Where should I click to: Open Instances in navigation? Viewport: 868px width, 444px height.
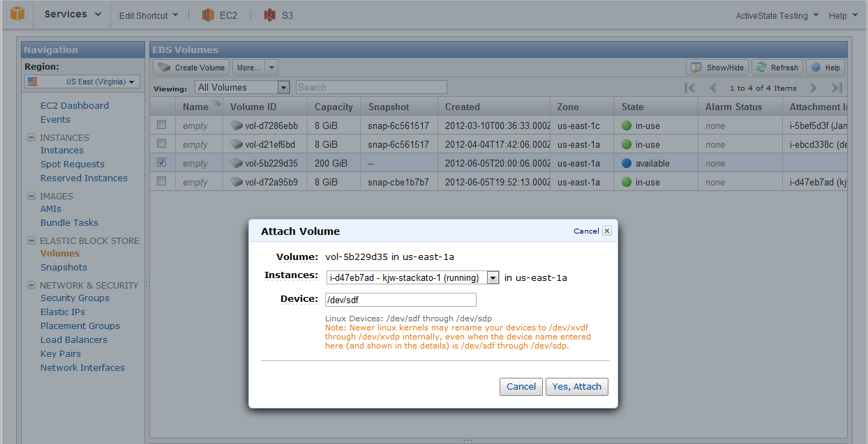tap(62, 151)
